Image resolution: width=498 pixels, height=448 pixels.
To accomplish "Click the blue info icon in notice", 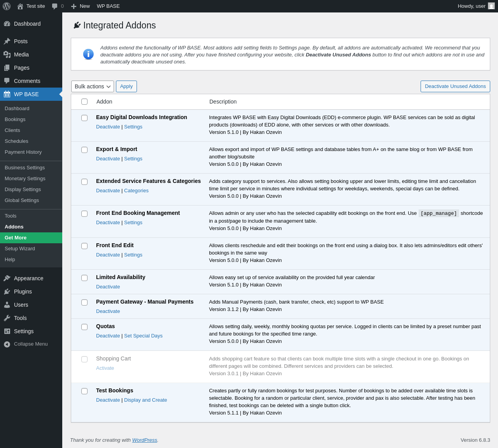I will pos(88,54).
